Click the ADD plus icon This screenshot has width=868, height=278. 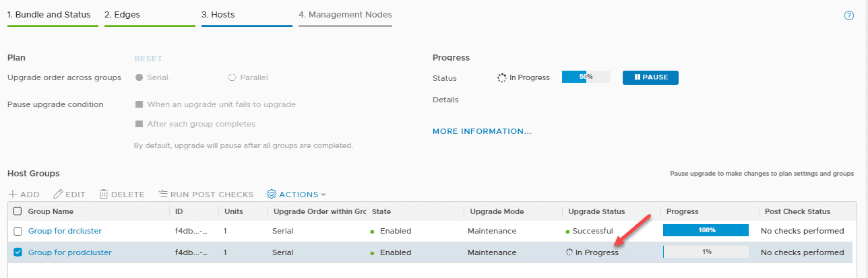tap(12, 194)
